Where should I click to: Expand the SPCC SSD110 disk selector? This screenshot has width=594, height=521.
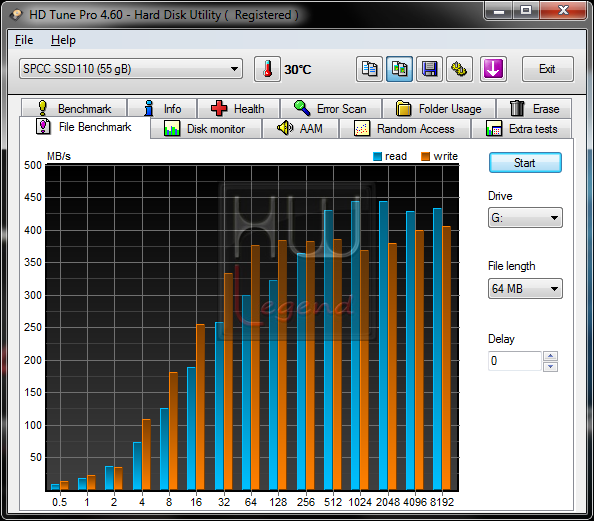click(x=131, y=69)
